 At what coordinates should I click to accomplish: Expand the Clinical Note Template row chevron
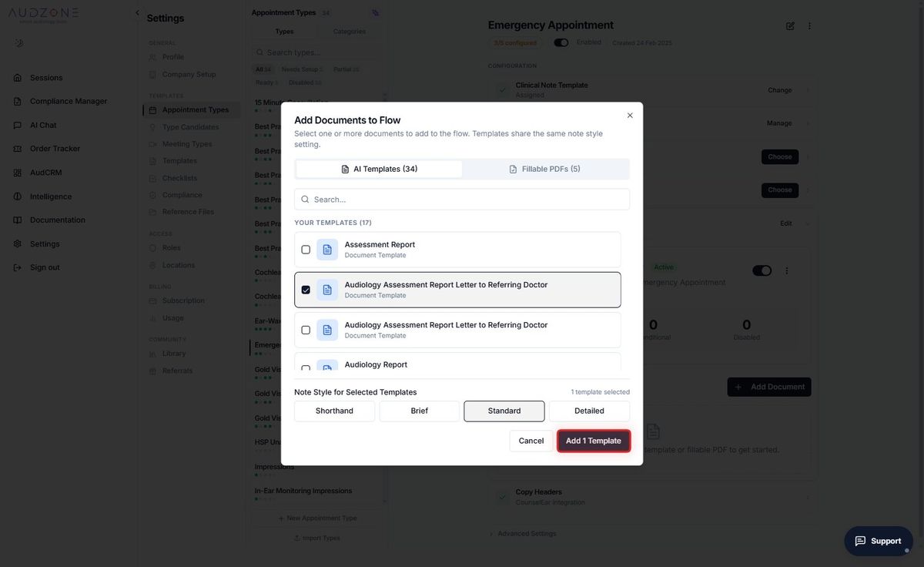[808, 90]
